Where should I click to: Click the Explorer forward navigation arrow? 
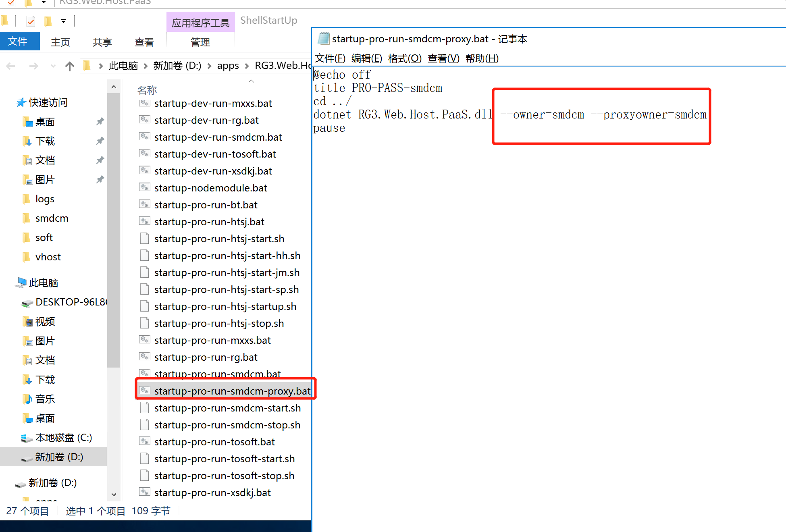tap(34, 66)
